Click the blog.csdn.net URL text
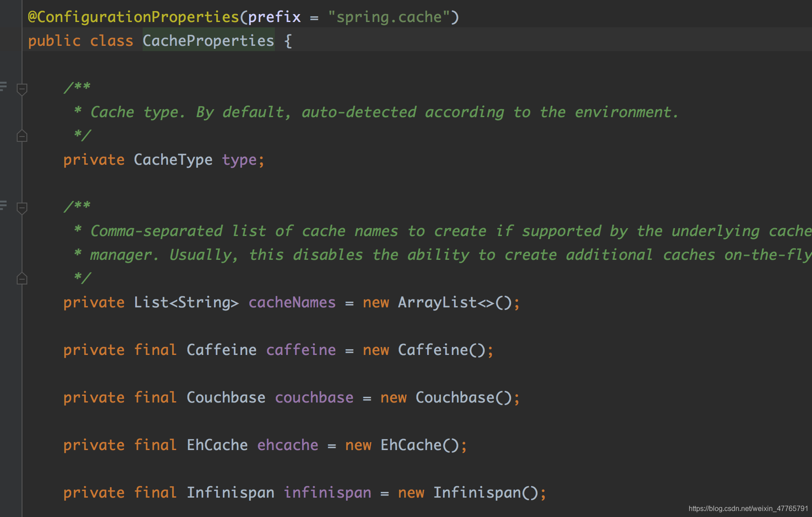Image resolution: width=812 pixels, height=517 pixels. (748, 508)
